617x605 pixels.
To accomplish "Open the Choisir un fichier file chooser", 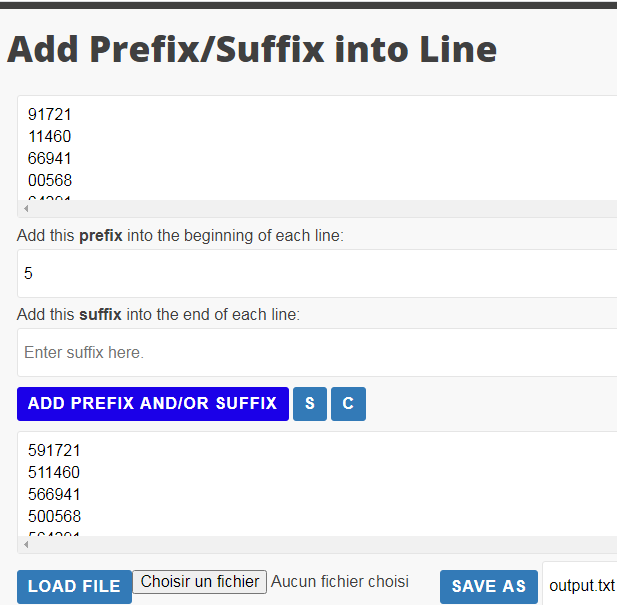I will click(200, 582).
